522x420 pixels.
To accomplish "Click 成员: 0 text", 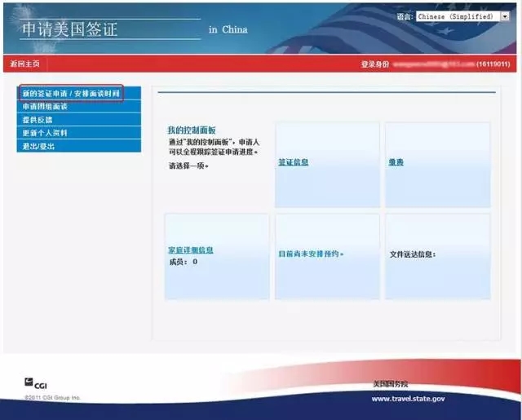I will 184,262.
